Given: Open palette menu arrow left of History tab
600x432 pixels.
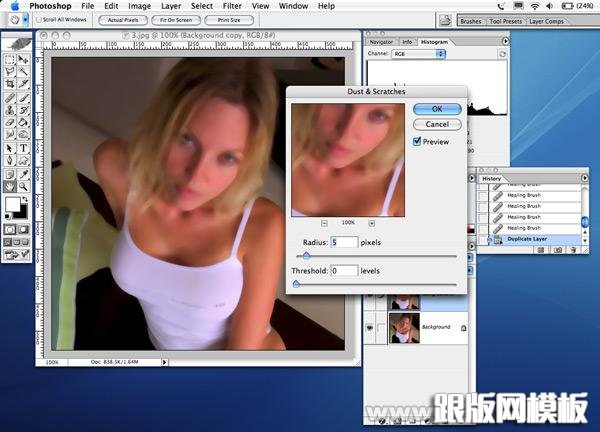Looking at the screenshot, I should click(471, 178).
